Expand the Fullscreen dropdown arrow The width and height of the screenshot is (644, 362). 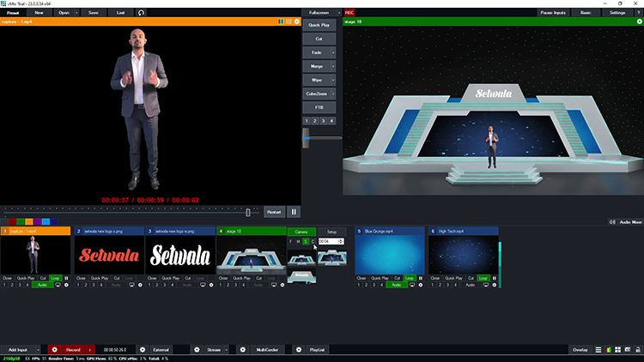pyautogui.click(x=338, y=13)
